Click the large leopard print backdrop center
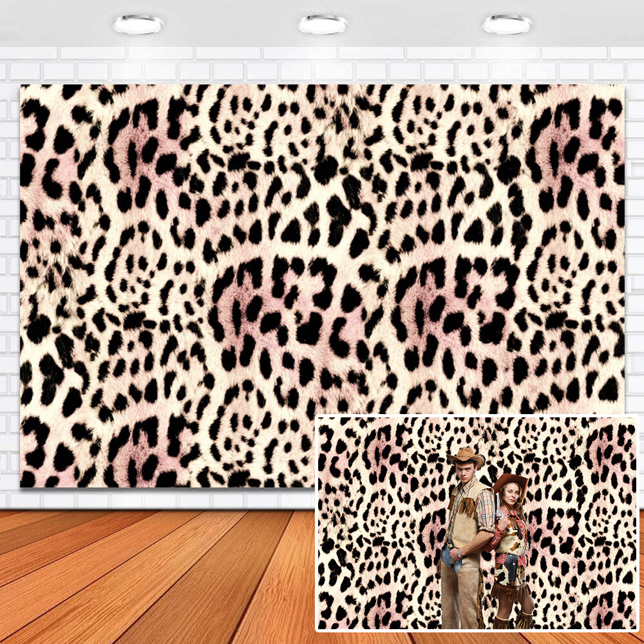This screenshot has height=644, width=644. (x=322, y=258)
